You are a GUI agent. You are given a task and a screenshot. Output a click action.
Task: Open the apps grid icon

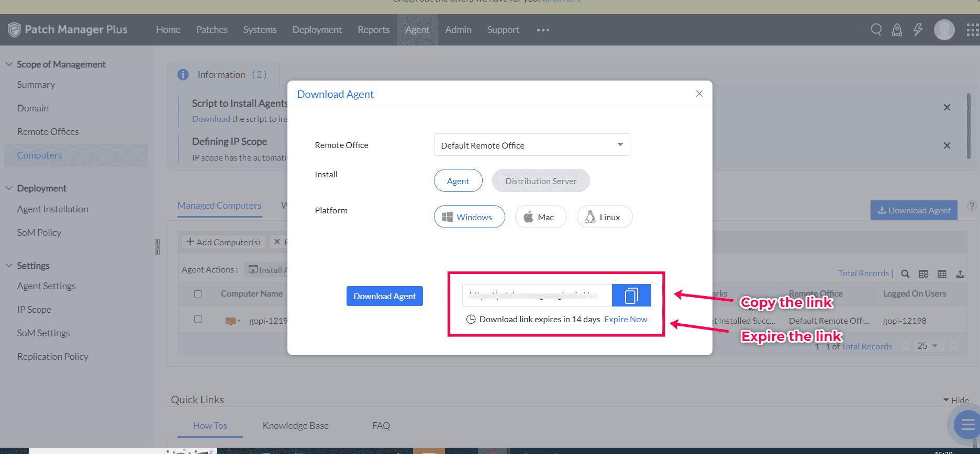click(973, 30)
